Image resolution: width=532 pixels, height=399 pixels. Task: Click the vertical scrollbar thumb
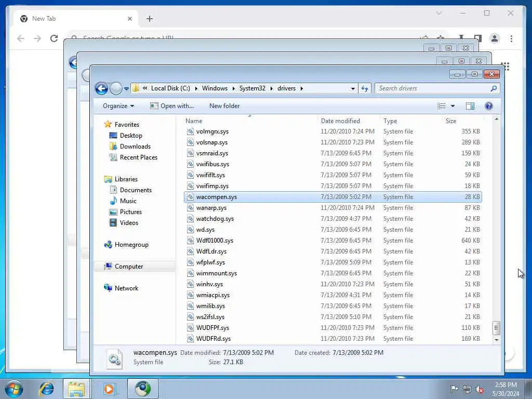tap(496, 327)
